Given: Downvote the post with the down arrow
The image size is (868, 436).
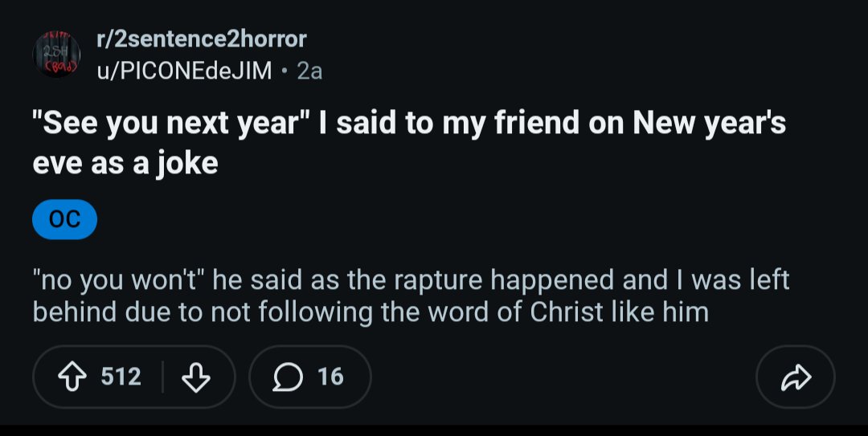Looking at the screenshot, I should pyautogui.click(x=196, y=377).
